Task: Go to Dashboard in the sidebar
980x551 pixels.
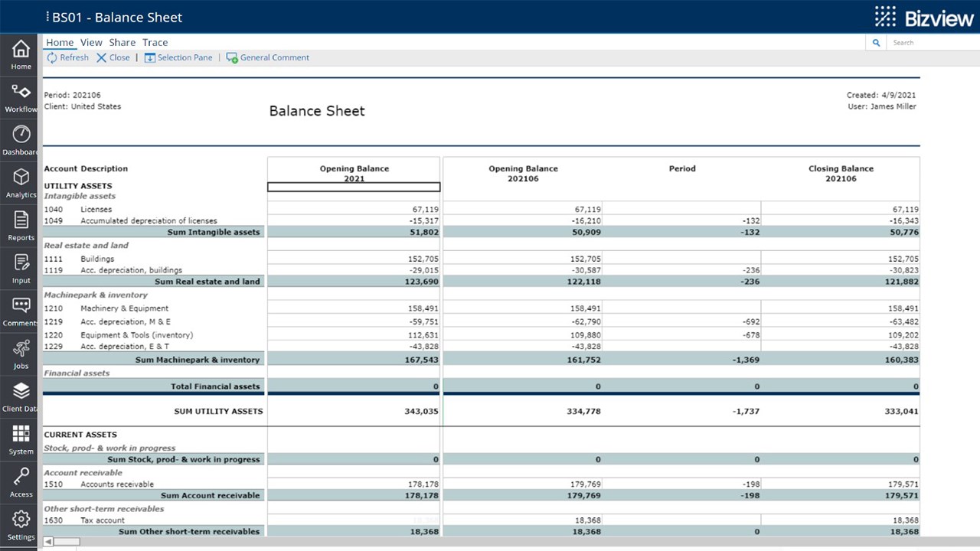Action: pos(21,136)
